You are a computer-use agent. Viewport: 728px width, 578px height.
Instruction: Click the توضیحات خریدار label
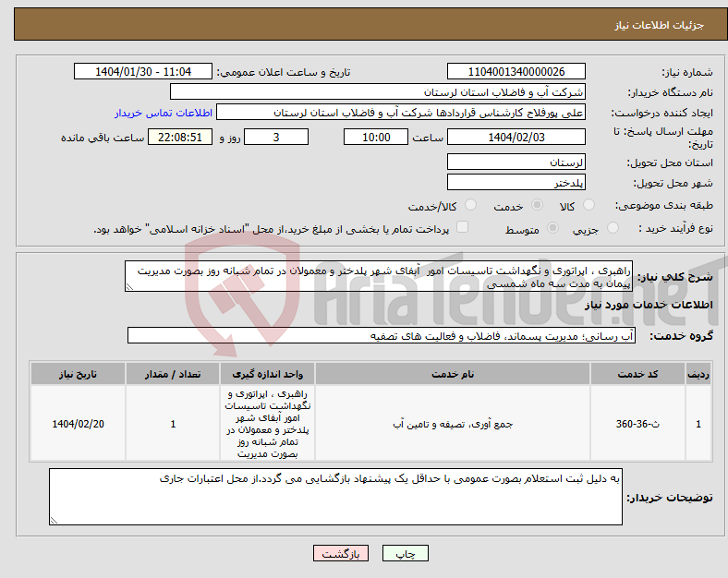[670, 498]
